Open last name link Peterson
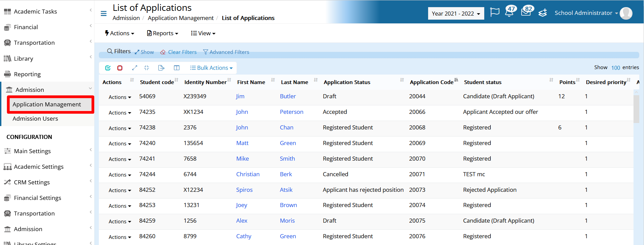The height and width of the screenshot is (245, 644). pos(291,112)
